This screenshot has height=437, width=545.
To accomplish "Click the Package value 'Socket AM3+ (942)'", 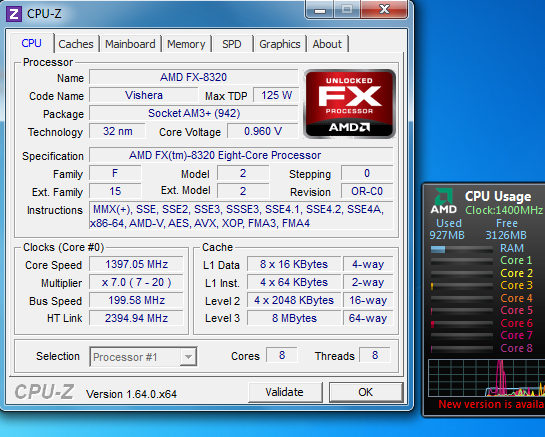I will click(x=194, y=113).
